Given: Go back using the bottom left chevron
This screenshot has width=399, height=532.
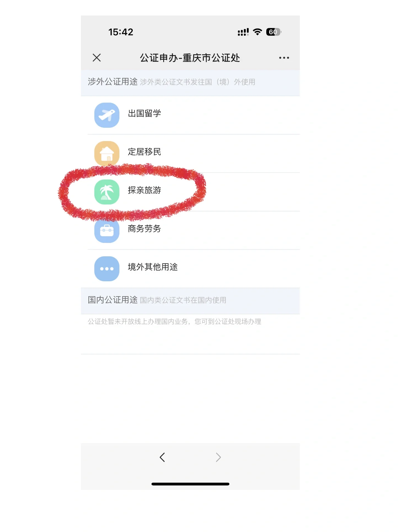Looking at the screenshot, I should [x=162, y=457].
